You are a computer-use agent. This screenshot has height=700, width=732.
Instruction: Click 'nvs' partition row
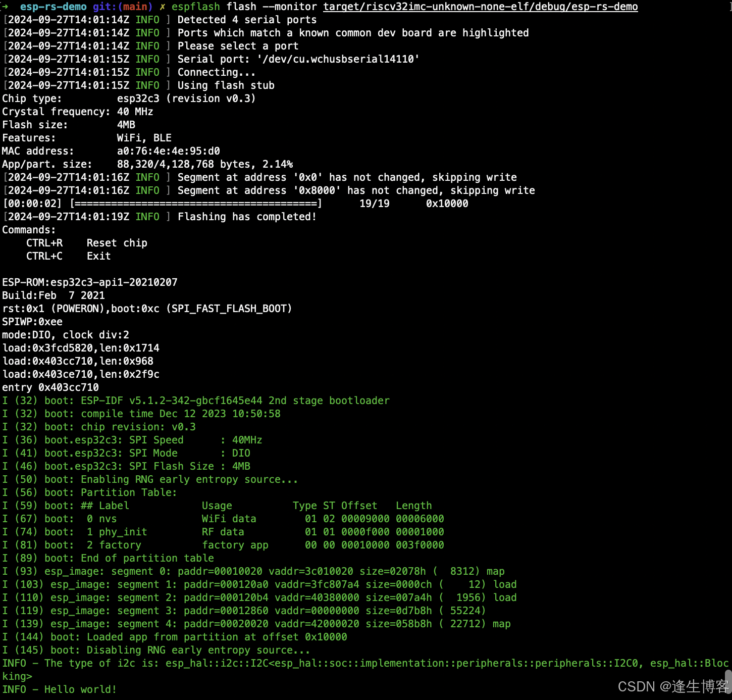pos(223,519)
